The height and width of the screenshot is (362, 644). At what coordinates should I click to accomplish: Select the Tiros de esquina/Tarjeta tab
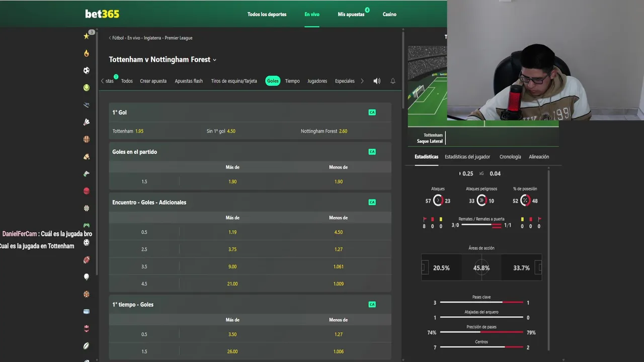pos(234,81)
